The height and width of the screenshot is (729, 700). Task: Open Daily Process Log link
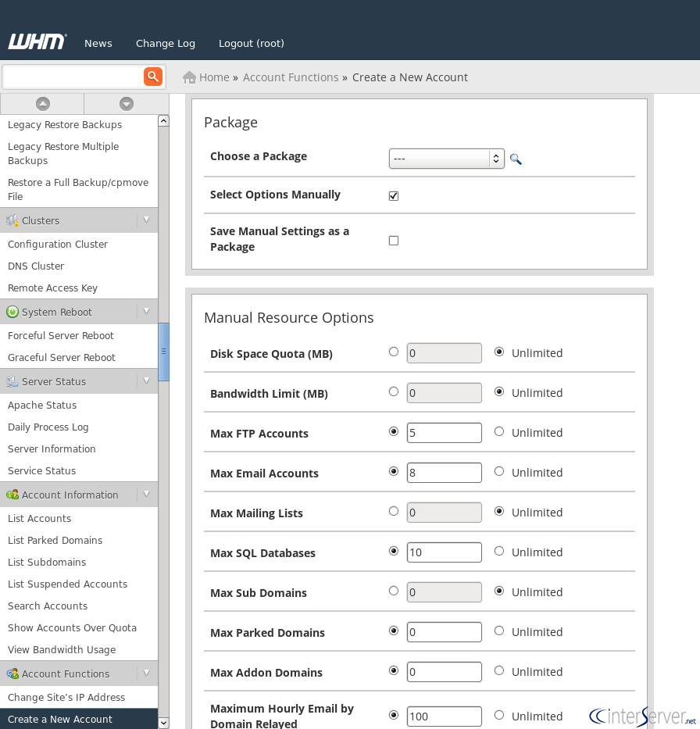pyautogui.click(x=48, y=427)
